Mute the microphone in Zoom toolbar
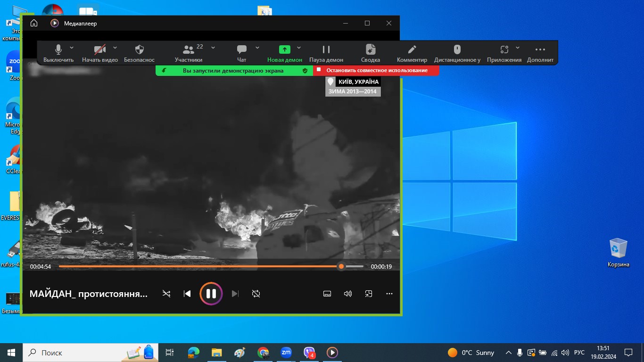Viewport: 644px width, 362px height. [58, 50]
